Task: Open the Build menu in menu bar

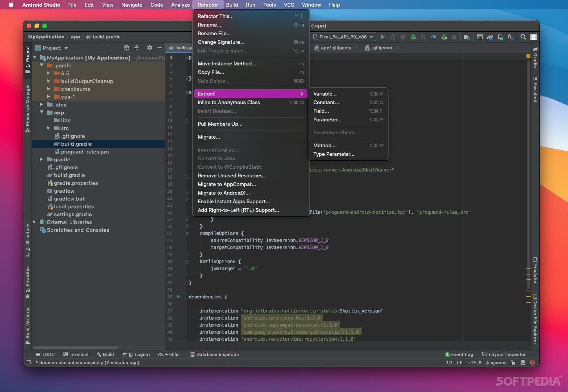Action: (x=232, y=5)
